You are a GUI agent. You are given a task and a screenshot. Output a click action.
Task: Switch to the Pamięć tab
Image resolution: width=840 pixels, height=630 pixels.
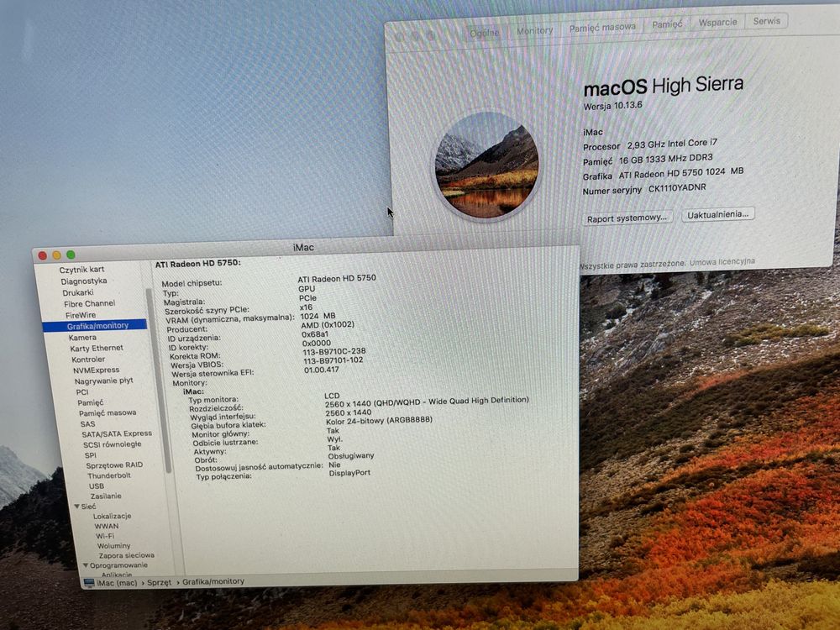point(667,24)
